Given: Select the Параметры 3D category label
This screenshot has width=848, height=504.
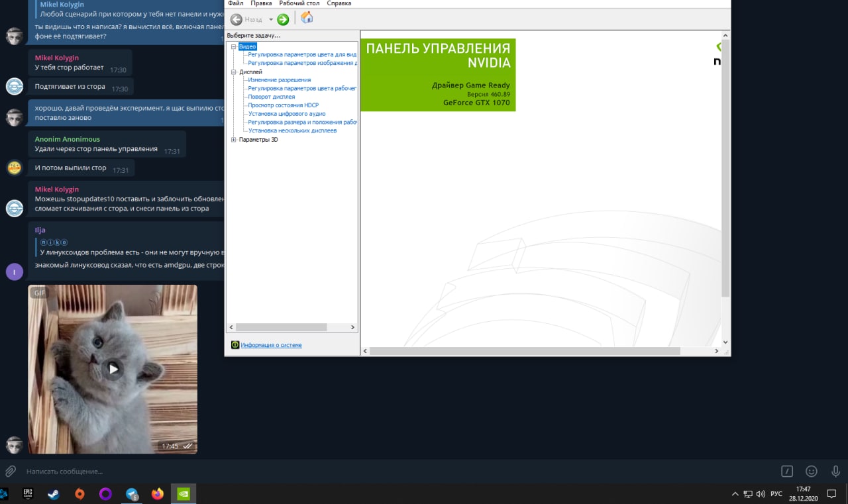Looking at the screenshot, I should coord(258,140).
